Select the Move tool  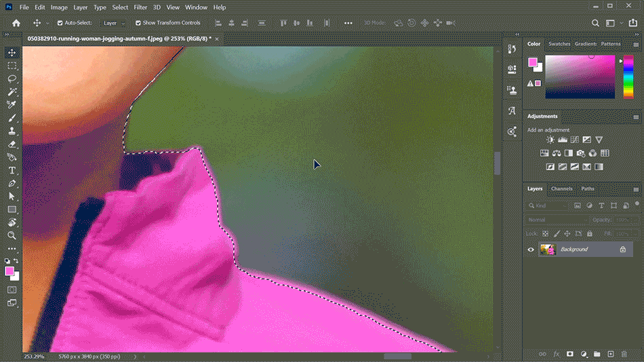click(x=12, y=53)
